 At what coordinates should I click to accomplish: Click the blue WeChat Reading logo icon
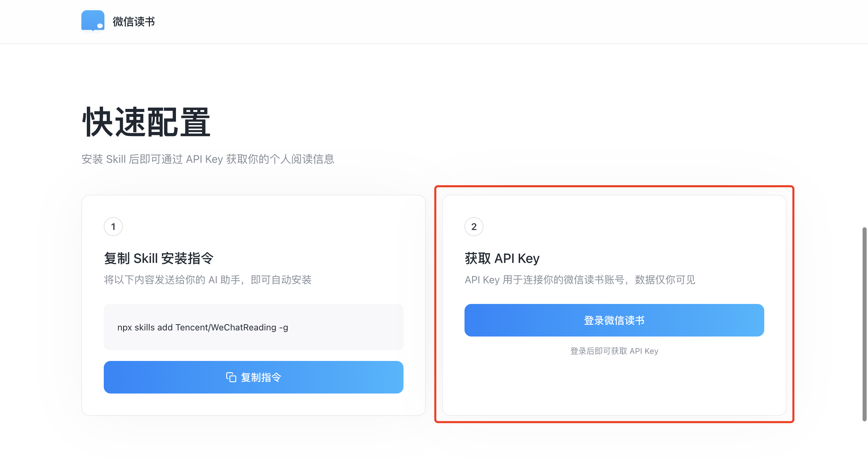click(93, 21)
